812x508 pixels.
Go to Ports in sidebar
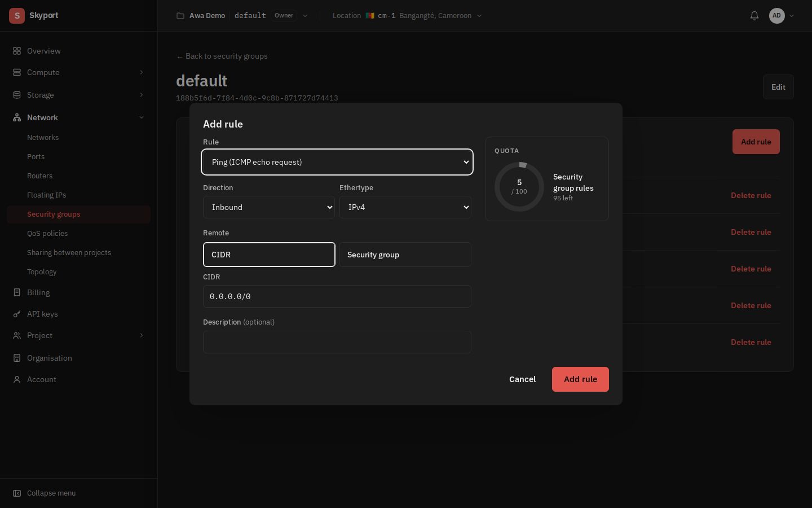(36, 157)
